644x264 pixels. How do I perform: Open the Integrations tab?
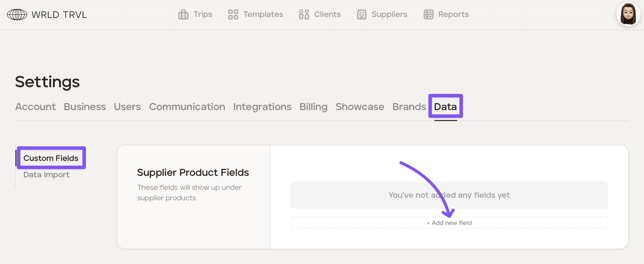(262, 107)
